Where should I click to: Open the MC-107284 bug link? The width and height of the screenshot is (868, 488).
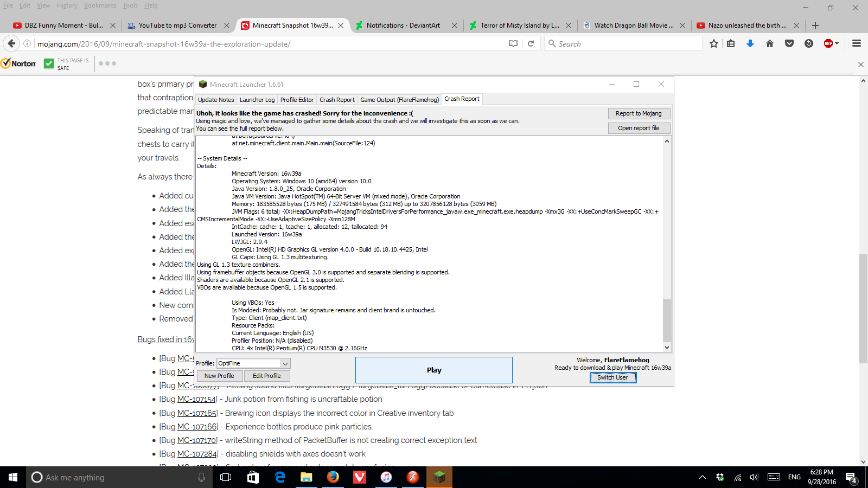[197, 454]
